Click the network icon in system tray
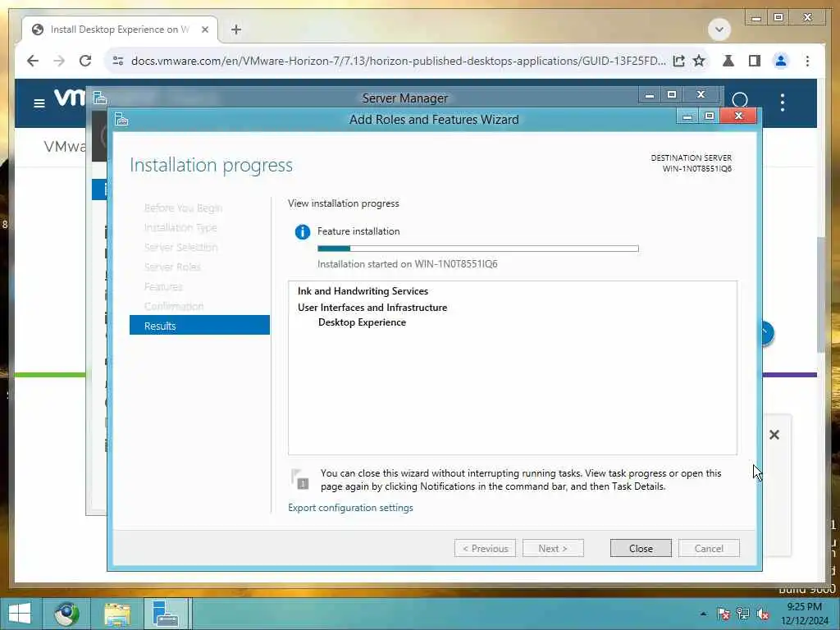This screenshot has height=630, width=840. point(743,614)
